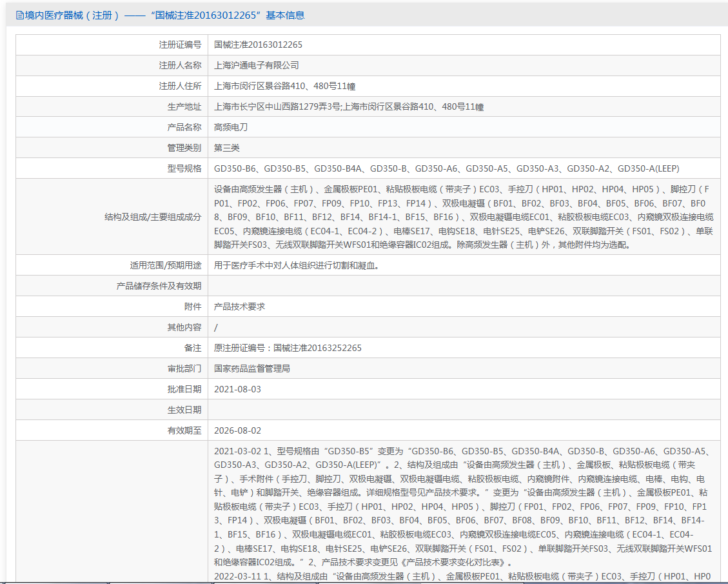Image resolution: width=728 pixels, height=584 pixels.
Task: Click the value 国家药品监督管理局
Action: pyautogui.click(x=252, y=369)
